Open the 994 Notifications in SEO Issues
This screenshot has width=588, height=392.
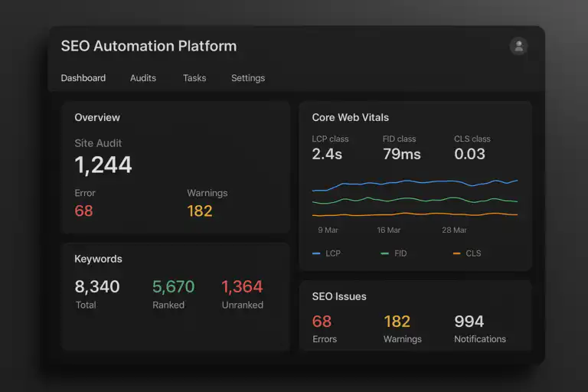tap(469, 322)
